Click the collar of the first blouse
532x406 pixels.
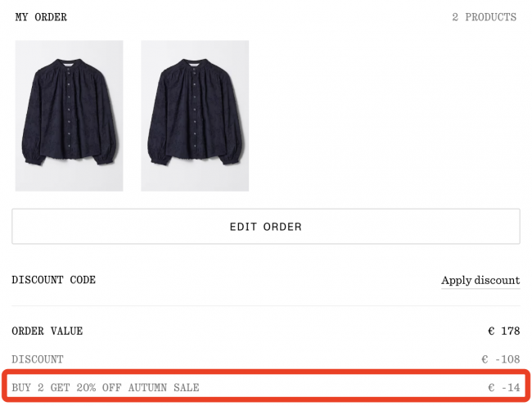[x=69, y=62]
